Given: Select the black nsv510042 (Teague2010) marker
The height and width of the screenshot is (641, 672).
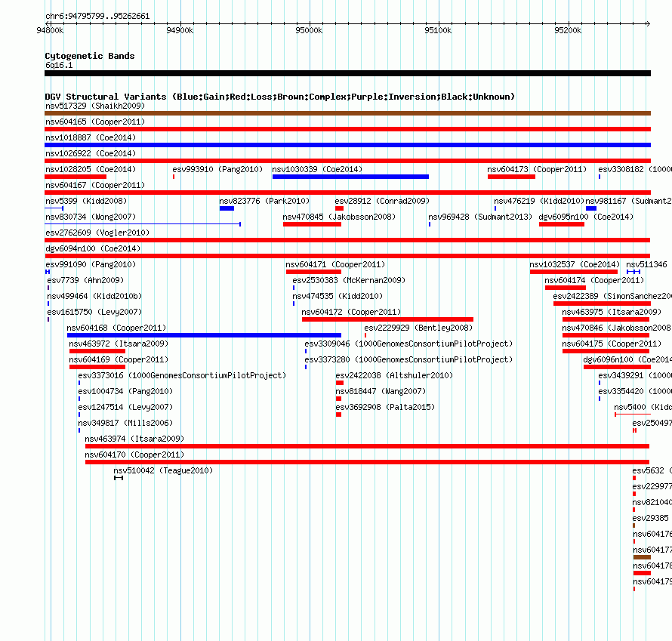Looking at the screenshot, I should click(x=119, y=478).
